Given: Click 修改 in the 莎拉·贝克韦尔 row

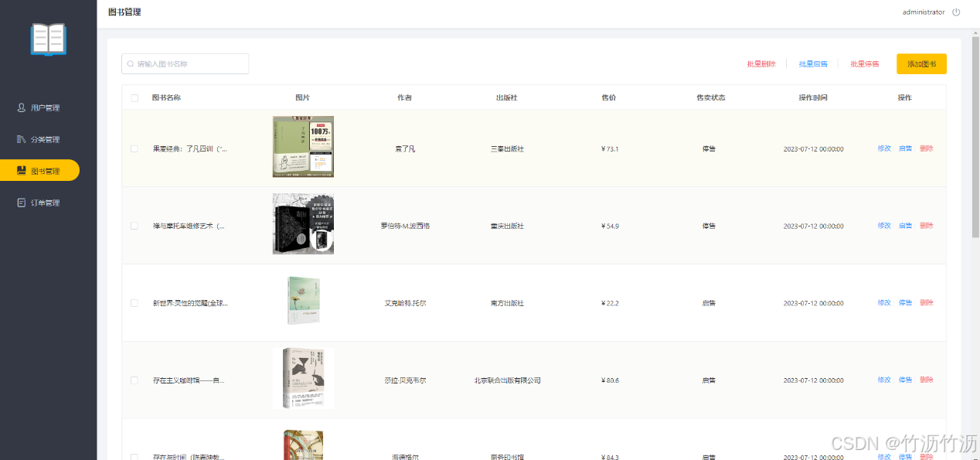Looking at the screenshot, I should [884, 380].
